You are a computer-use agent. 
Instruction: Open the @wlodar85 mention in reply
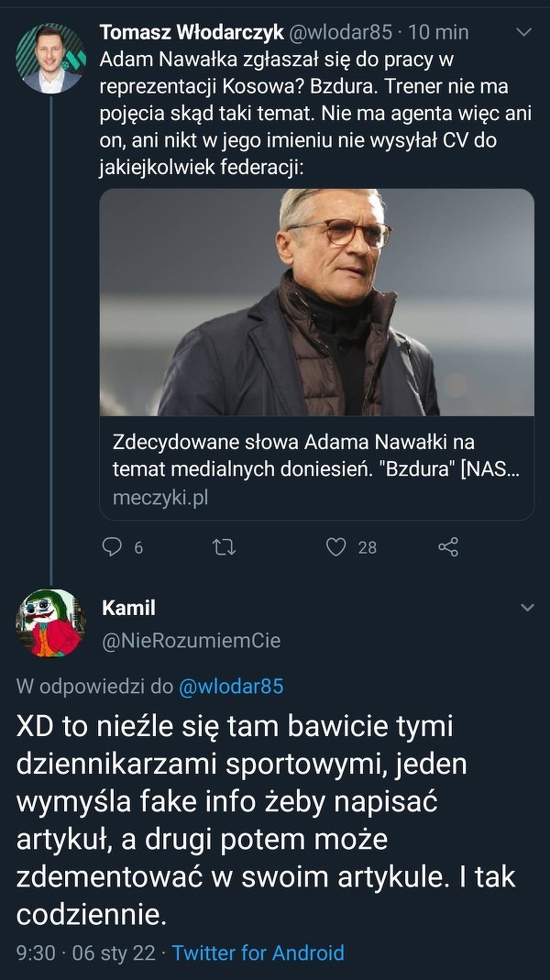coord(230,687)
